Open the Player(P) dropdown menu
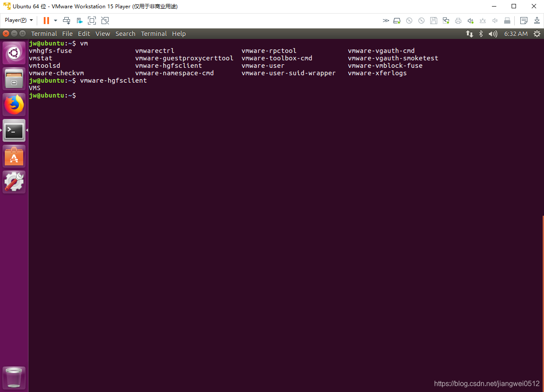This screenshot has width=544, height=392. (x=19, y=20)
